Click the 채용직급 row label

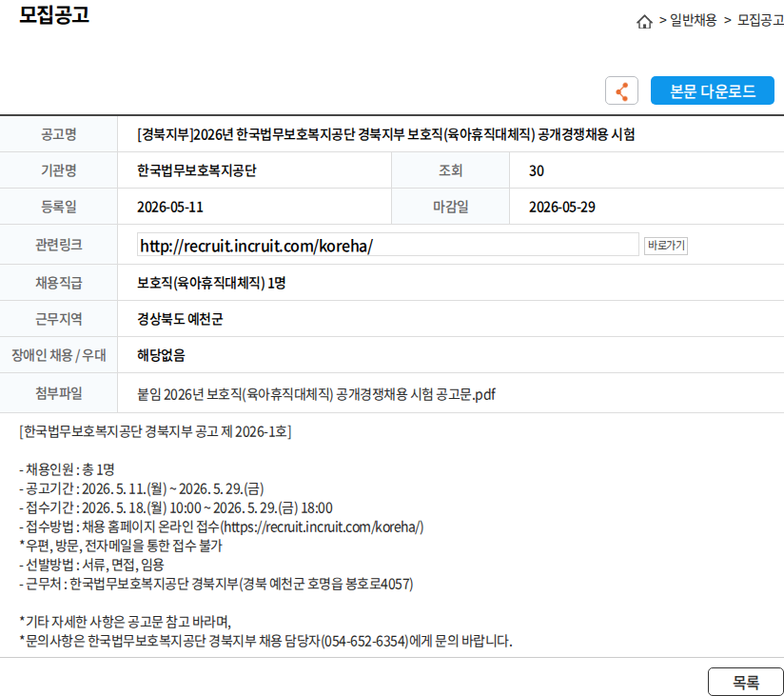(x=58, y=283)
